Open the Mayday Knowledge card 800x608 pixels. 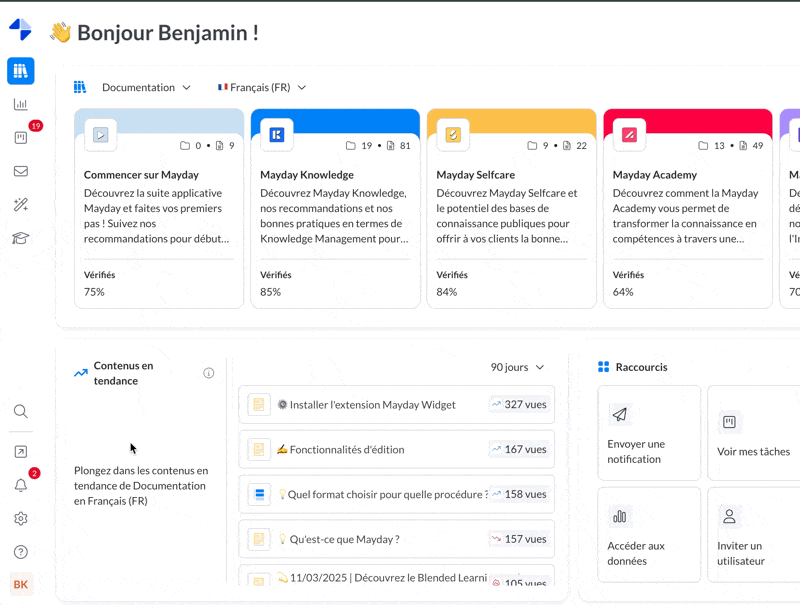click(x=335, y=208)
